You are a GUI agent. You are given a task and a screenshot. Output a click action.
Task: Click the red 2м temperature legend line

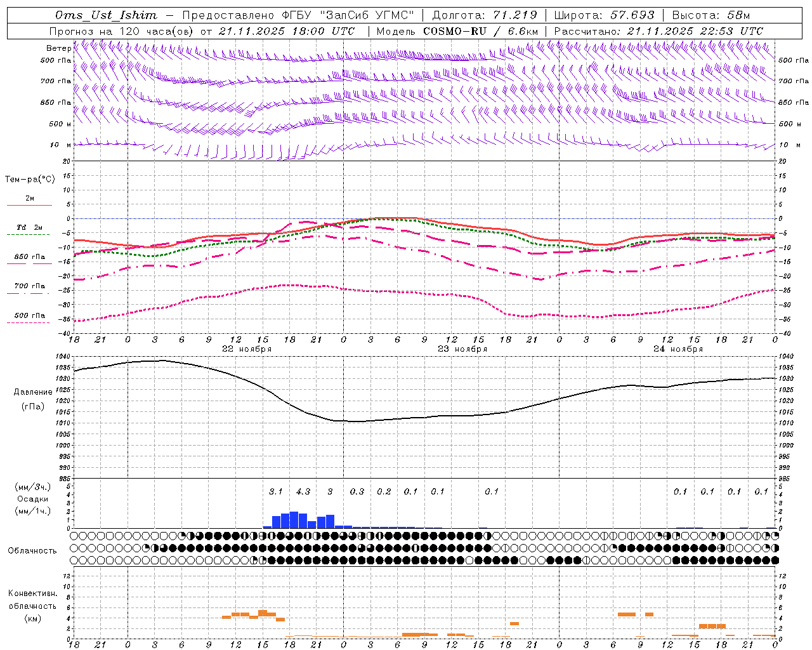coord(29,205)
